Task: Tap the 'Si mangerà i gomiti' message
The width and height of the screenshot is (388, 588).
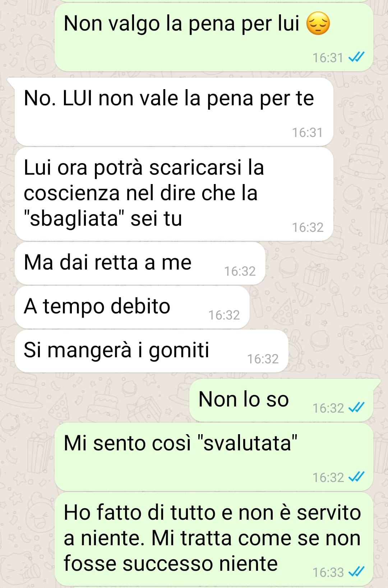Action: pos(151,351)
